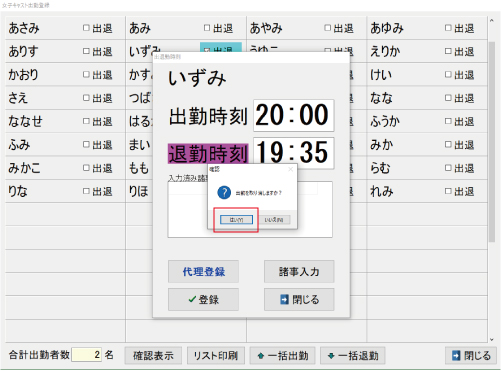Viewport: 501px width, 371px height.
Task: Click the 出勤時刻 field showing 20:00
Action: point(293,115)
